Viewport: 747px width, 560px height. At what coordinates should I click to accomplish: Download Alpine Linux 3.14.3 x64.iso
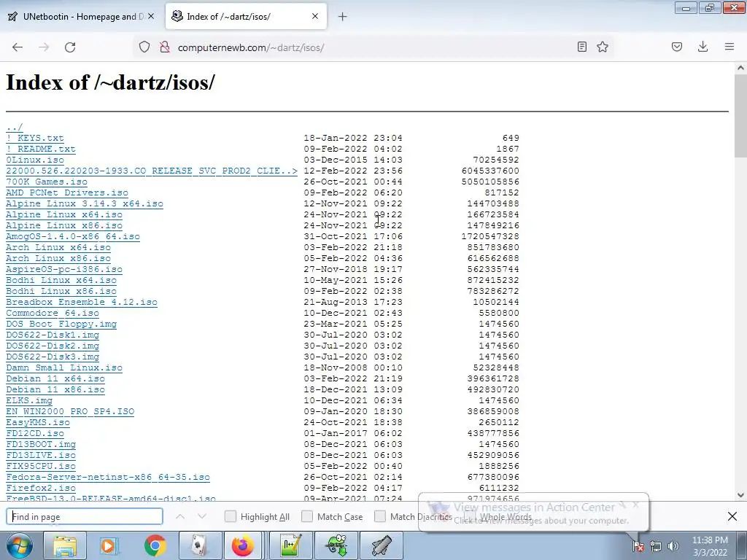(x=85, y=204)
